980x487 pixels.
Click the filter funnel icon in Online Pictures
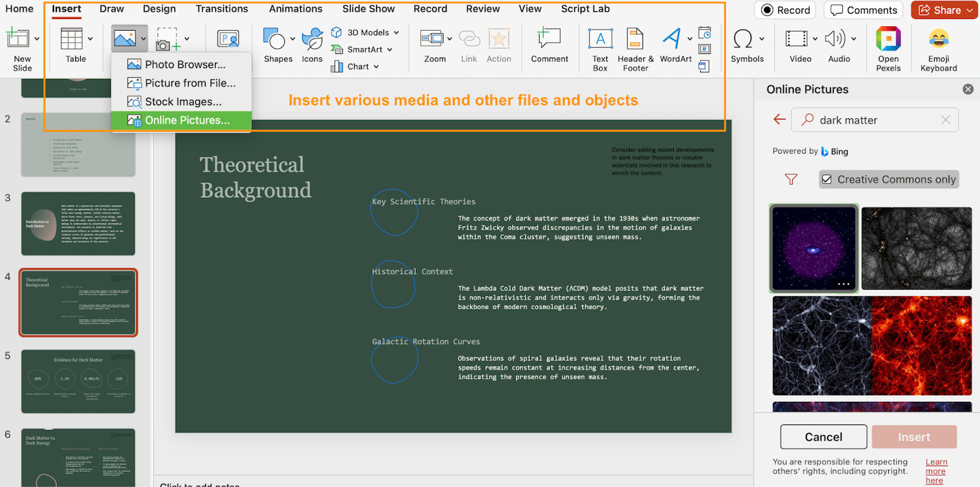[791, 179]
